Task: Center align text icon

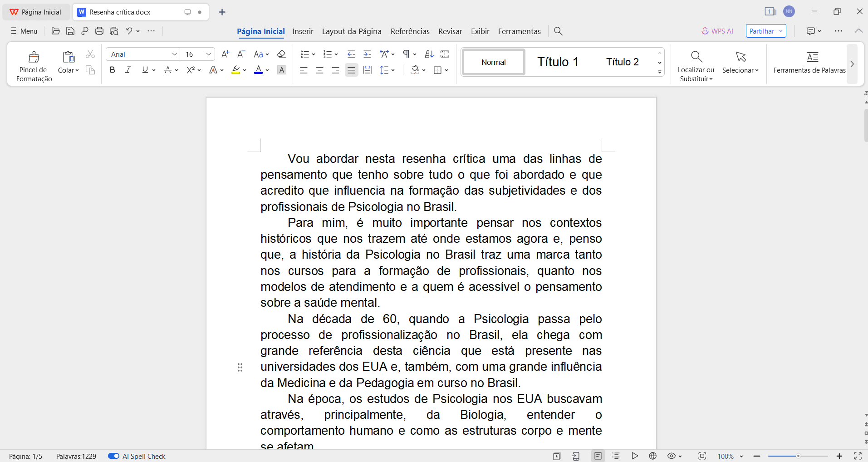Action: tap(319, 70)
